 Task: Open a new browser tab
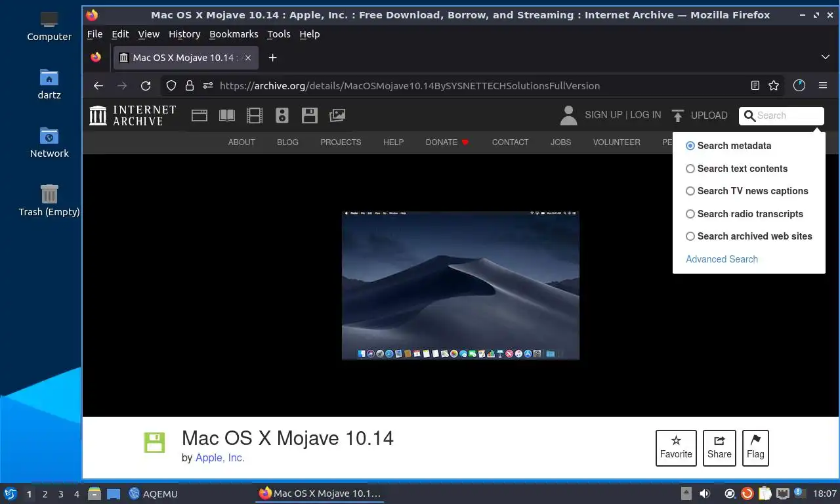tap(272, 58)
